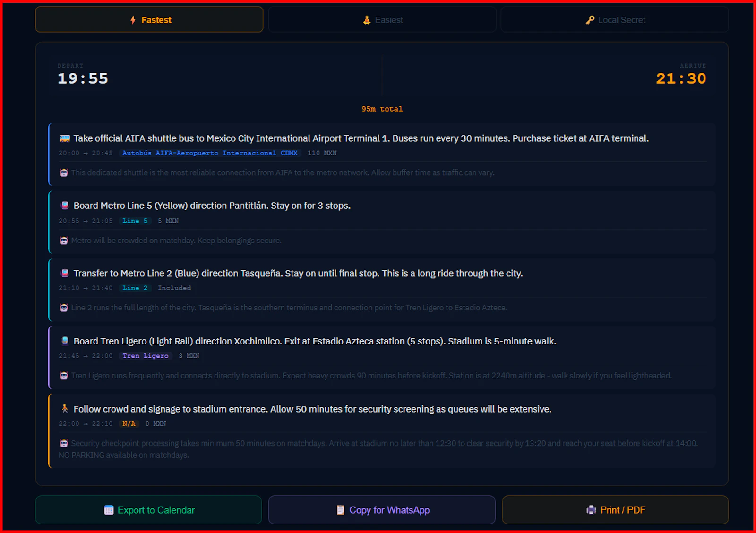Print or save itinerary as PDF
Image resolution: width=756 pixels, height=533 pixels.
tap(615, 510)
